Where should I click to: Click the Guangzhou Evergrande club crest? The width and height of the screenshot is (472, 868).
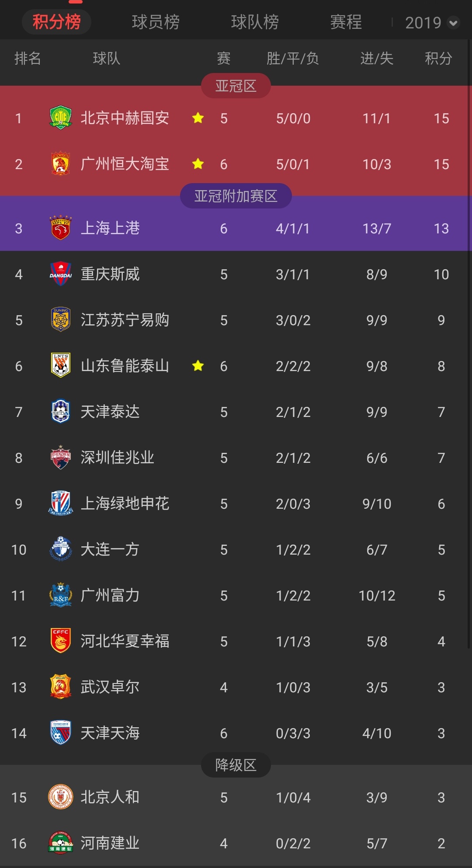[x=60, y=164]
